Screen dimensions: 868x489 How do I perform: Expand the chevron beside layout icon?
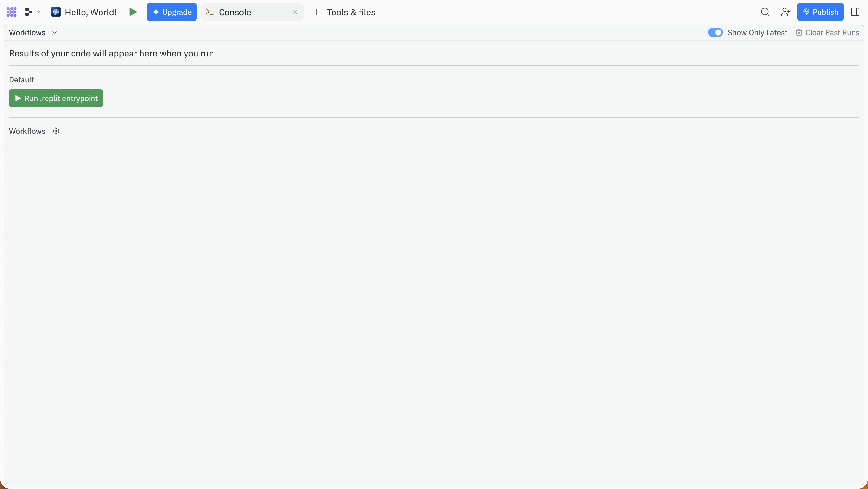[x=39, y=12]
